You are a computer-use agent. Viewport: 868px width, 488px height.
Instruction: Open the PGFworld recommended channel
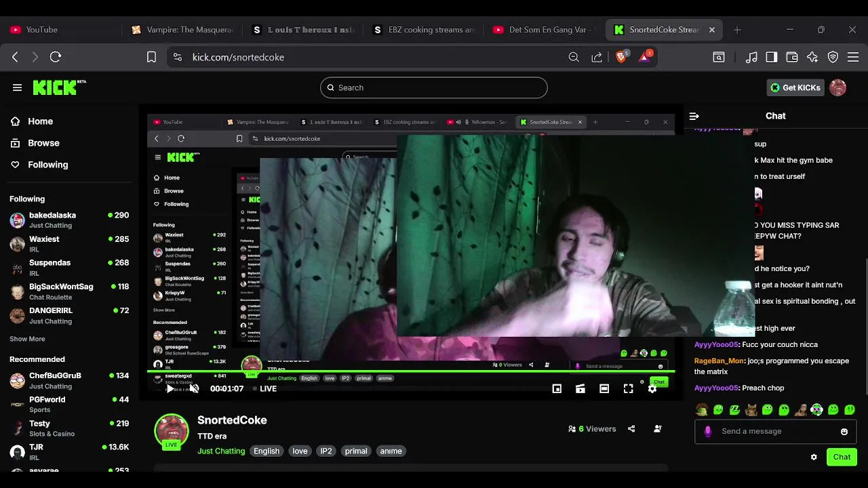coord(69,404)
